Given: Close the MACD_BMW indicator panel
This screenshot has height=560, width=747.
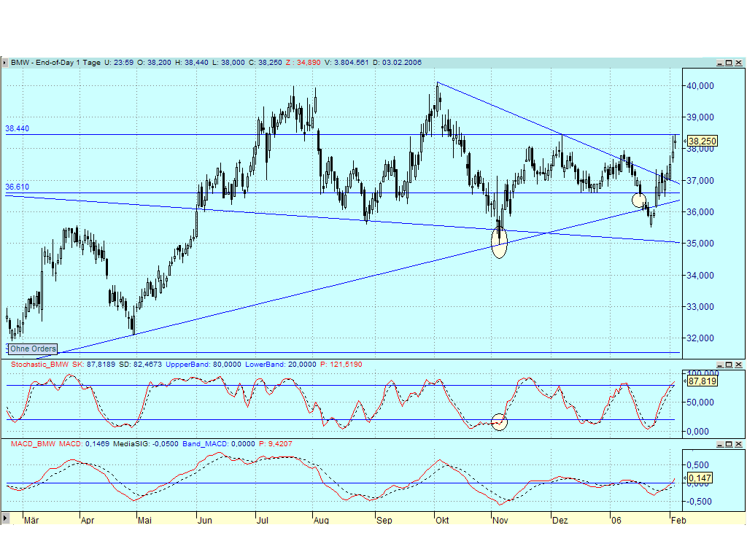Looking at the screenshot, I should (x=738, y=443).
